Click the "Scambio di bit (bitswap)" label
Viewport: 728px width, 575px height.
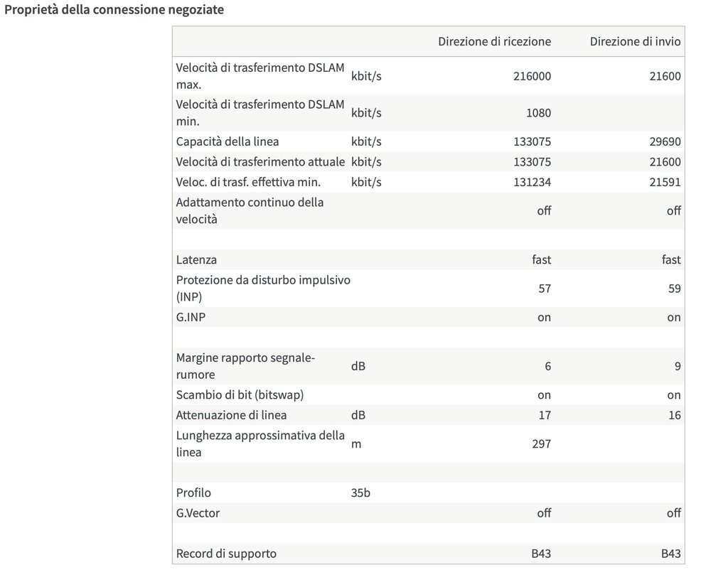pos(245,394)
